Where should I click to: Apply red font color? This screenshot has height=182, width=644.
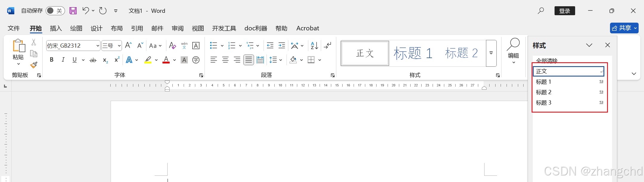[166, 60]
